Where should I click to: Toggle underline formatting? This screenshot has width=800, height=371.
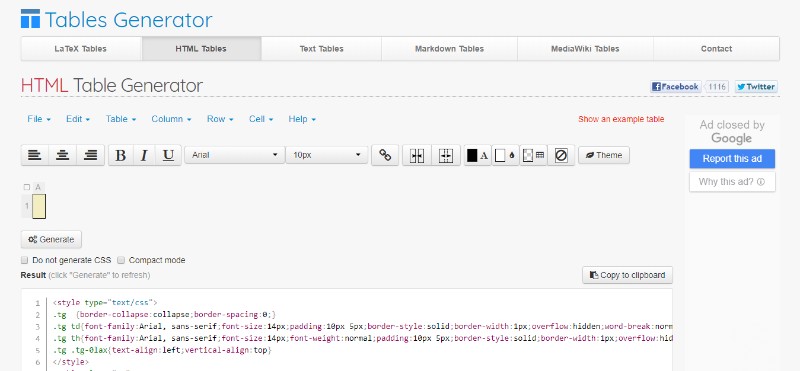[168, 155]
